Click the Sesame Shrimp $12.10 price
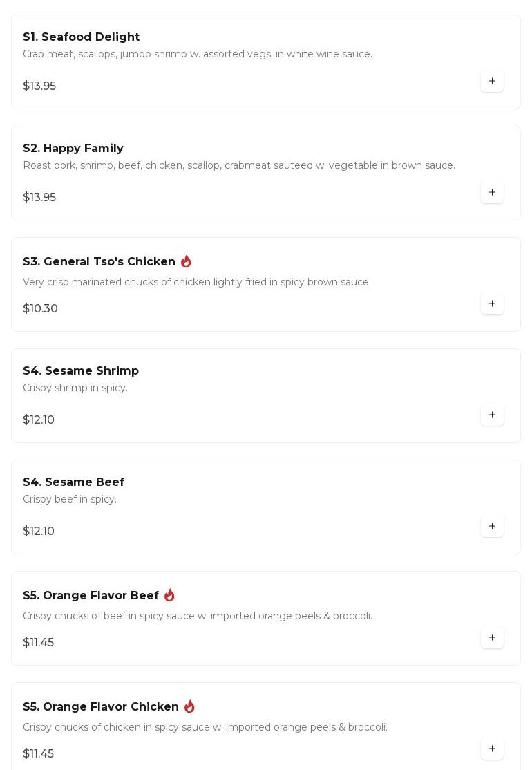 click(39, 420)
